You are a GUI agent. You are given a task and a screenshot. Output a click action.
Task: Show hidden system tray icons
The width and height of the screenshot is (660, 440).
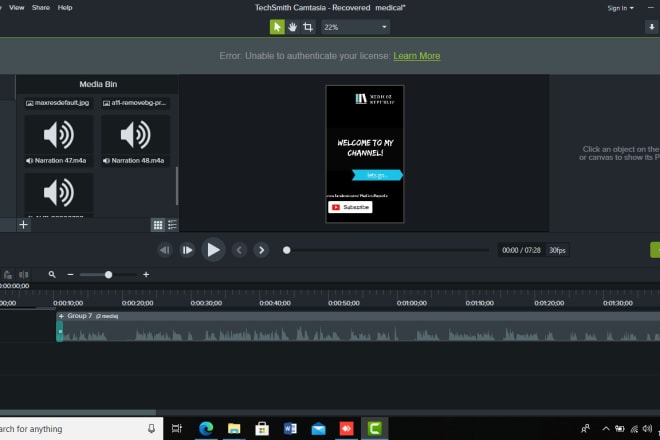[606, 429]
